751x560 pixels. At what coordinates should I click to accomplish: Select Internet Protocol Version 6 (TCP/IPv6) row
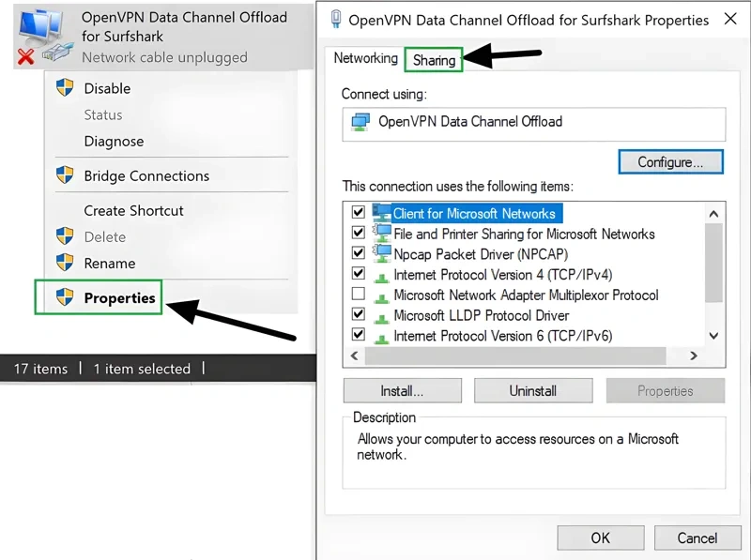(x=503, y=336)
